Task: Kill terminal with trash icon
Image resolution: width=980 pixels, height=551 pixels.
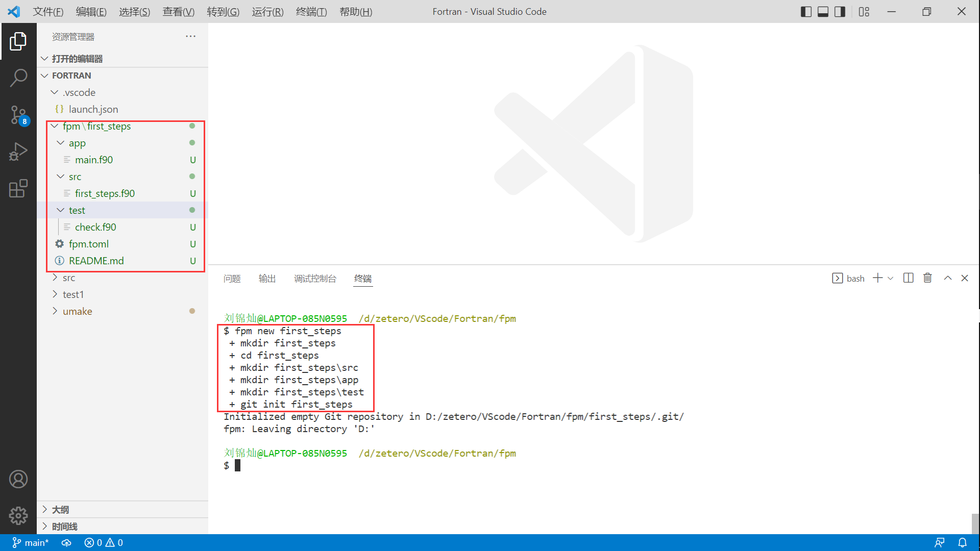Action: pos(927,278)
